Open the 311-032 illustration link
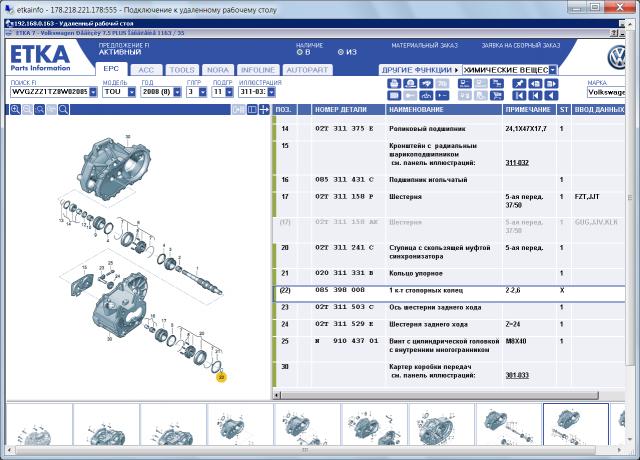 (x=517, y=163)
